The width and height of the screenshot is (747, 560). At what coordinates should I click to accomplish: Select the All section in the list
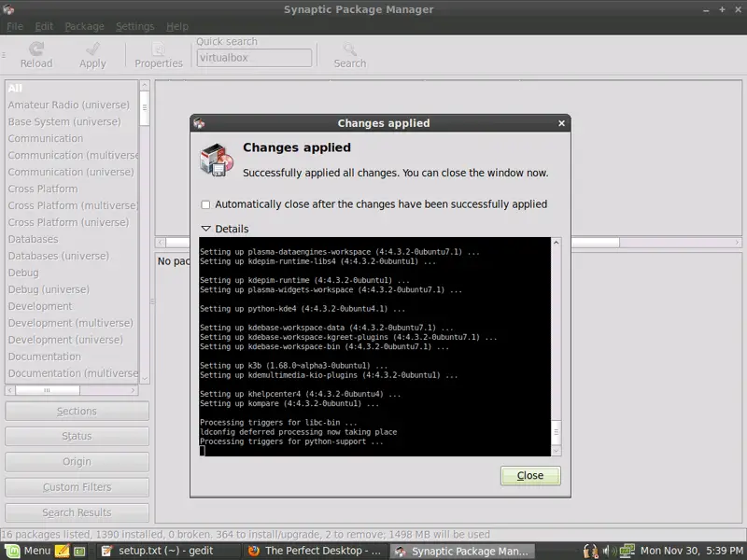(72, 88)
